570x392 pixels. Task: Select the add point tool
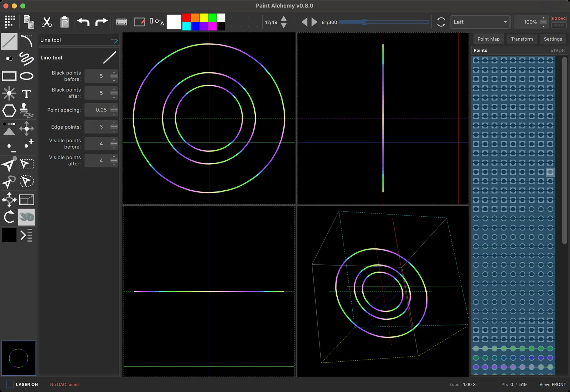click(x=28, y=144)
